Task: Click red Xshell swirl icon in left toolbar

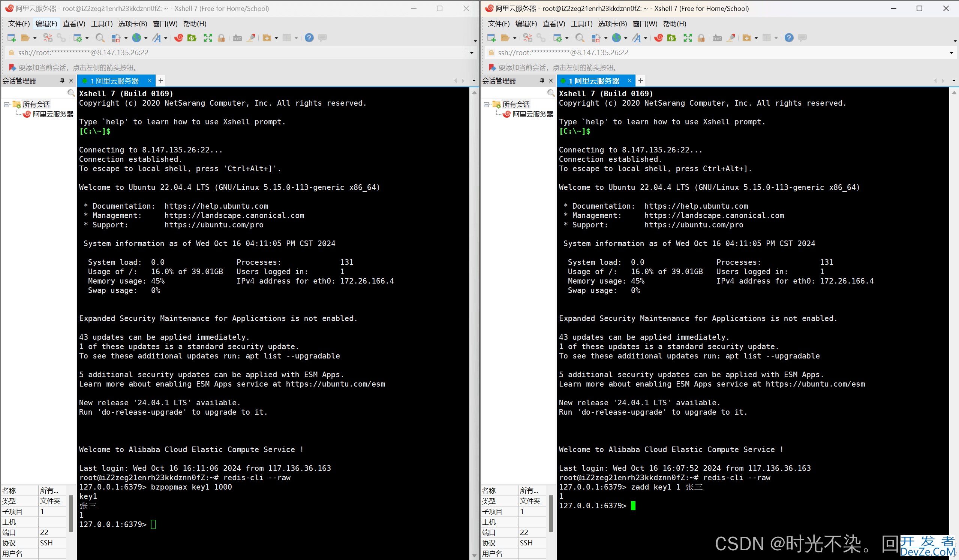Action: pyautogui.click(x=179, y=37)
